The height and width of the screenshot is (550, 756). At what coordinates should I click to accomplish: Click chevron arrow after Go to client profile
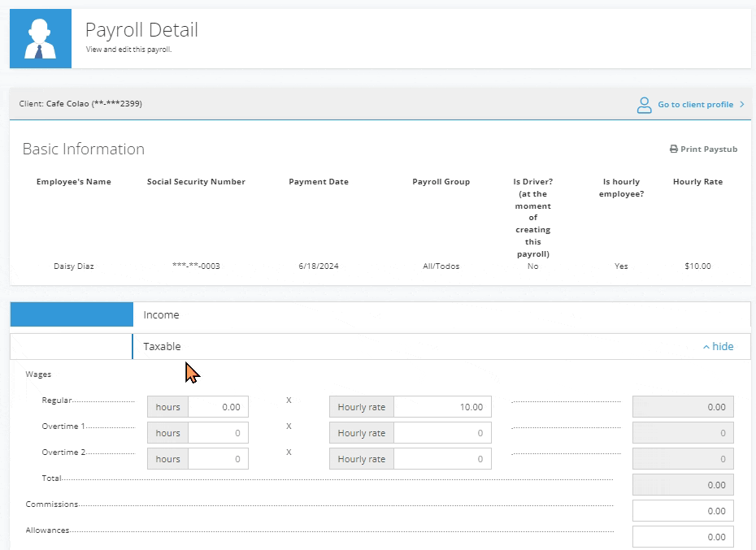click(742, 105)
